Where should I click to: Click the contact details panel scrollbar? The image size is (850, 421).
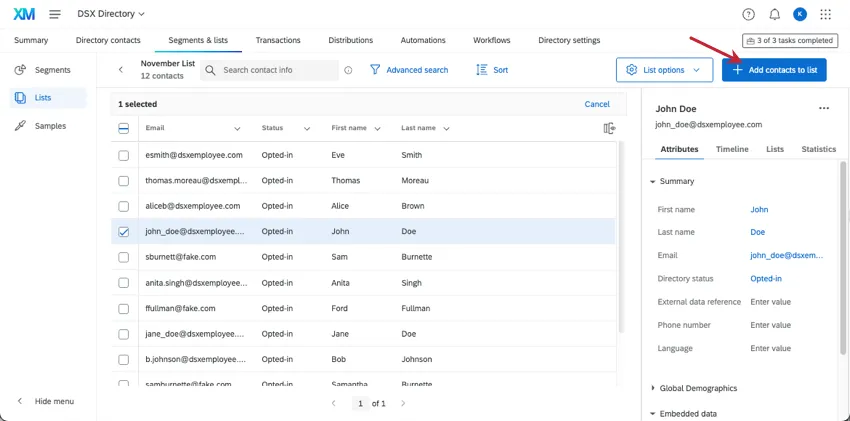click(x=843, y=260)
